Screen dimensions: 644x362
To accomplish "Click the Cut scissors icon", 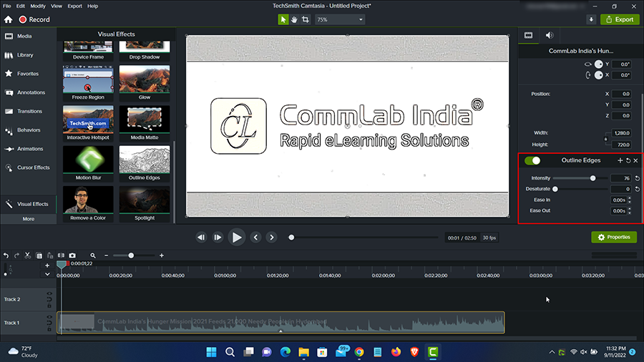I will [x=27, y=255].
